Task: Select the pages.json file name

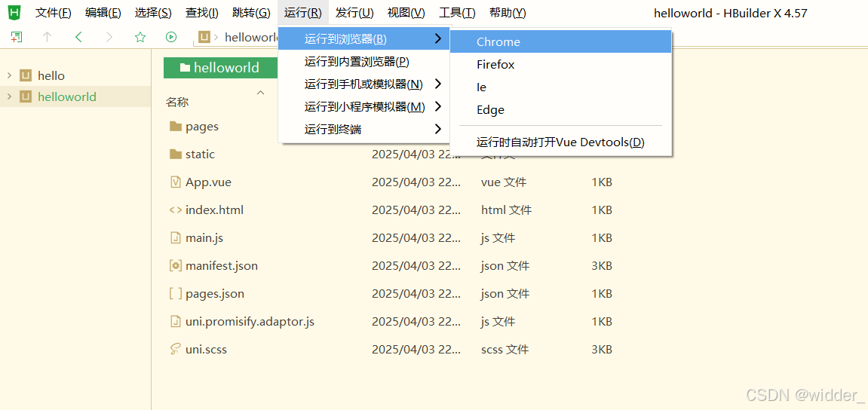Action: (215, 294)
